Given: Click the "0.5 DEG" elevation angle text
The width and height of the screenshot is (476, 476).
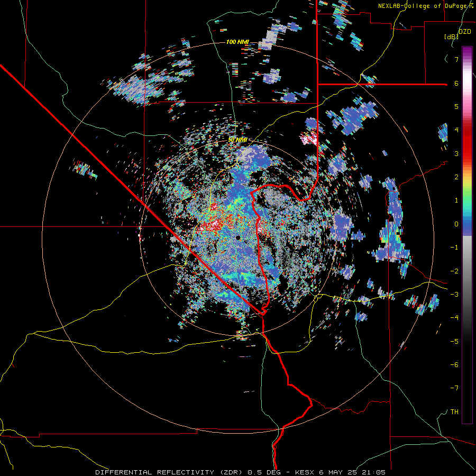Looking at the screenshot, I should 264,472.
